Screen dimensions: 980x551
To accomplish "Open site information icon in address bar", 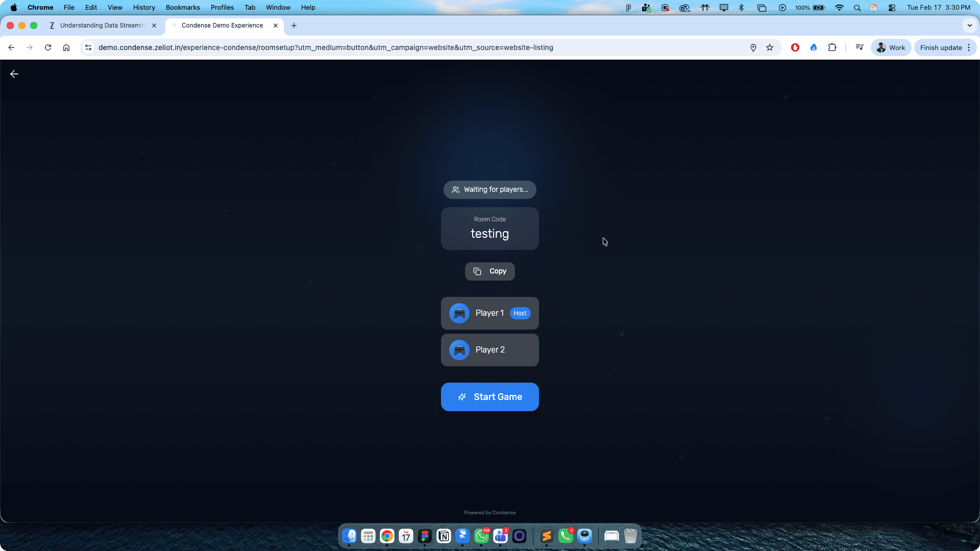I will click(x=88, y=47).
